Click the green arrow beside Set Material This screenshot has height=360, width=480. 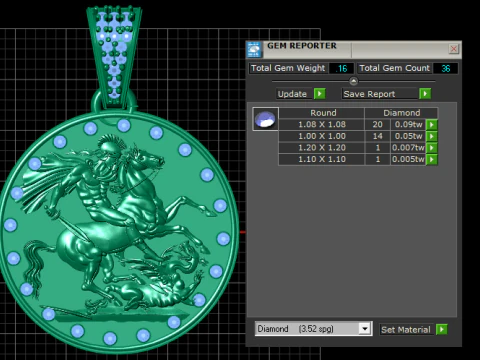(x=442, y=329)
